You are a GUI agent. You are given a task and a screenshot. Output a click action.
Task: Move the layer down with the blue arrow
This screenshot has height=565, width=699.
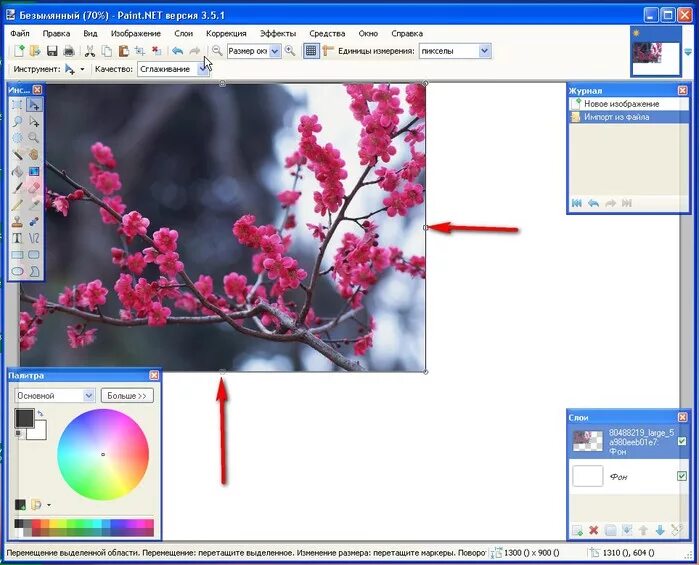pos(660,530)
